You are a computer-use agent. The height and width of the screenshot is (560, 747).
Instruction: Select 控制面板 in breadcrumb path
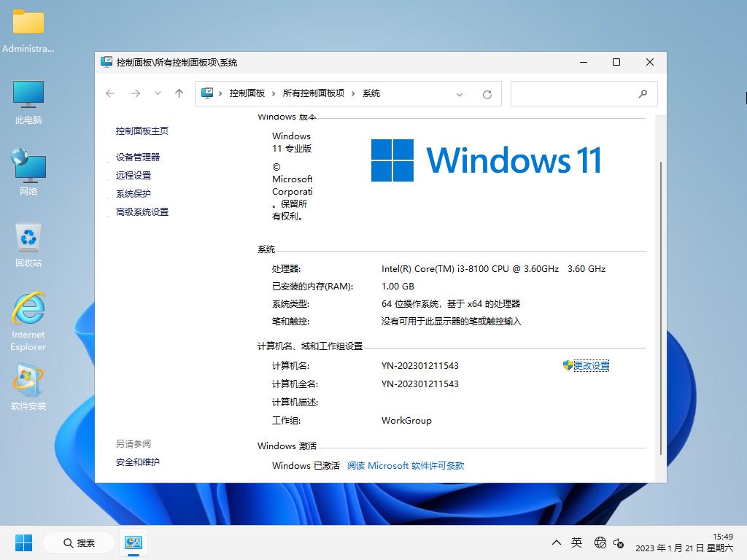[247, 93]
